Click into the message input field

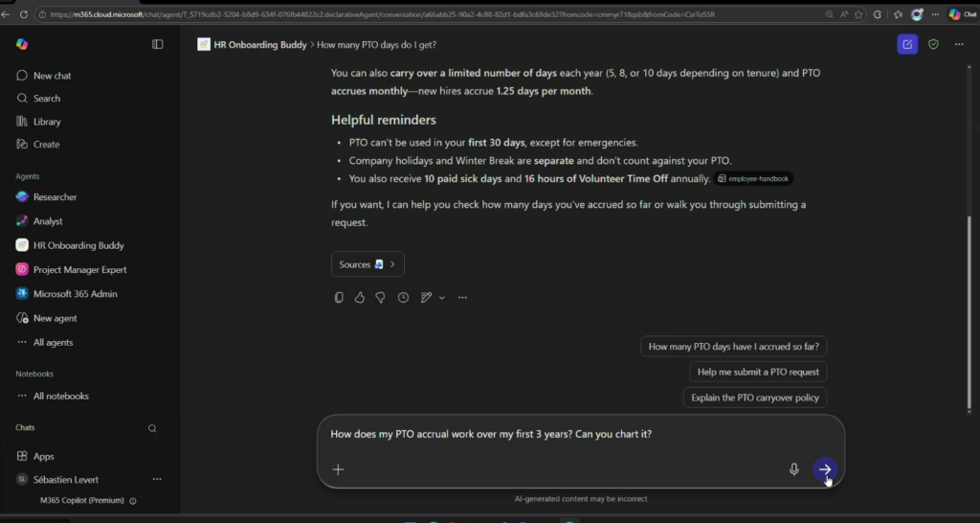coord(581,434)
